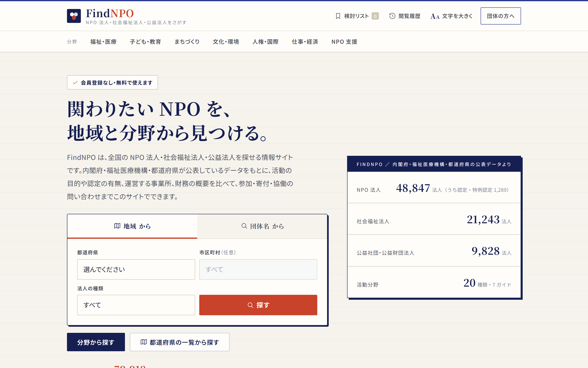The width and height of the screenshot is (588, 368).
Task: Click the bookmark icon beside 検討リスト
Action: tap(338, 16)
